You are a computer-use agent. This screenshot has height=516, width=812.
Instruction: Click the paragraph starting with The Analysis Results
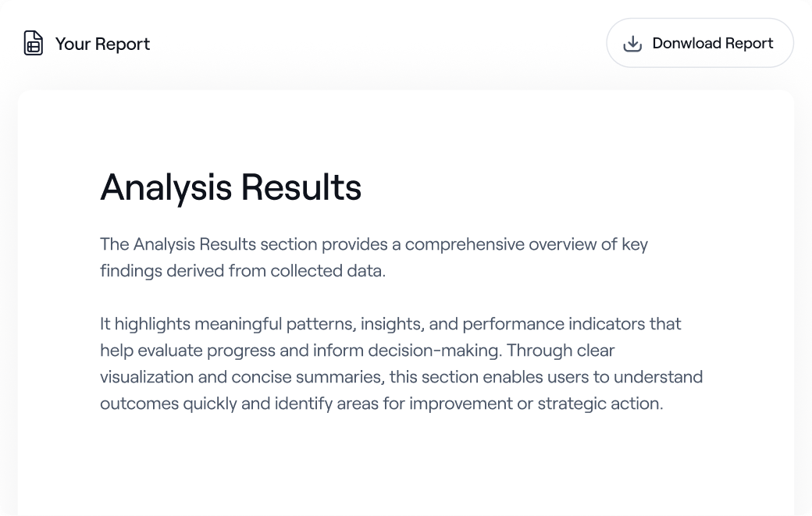pyautogui.click(x=374, y=258)
